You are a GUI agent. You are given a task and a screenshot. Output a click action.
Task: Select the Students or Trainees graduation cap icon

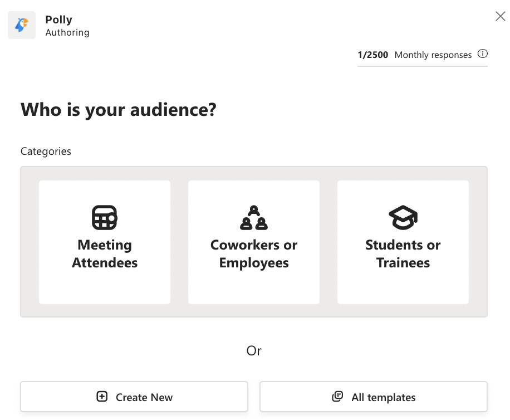tap(403, 217)
